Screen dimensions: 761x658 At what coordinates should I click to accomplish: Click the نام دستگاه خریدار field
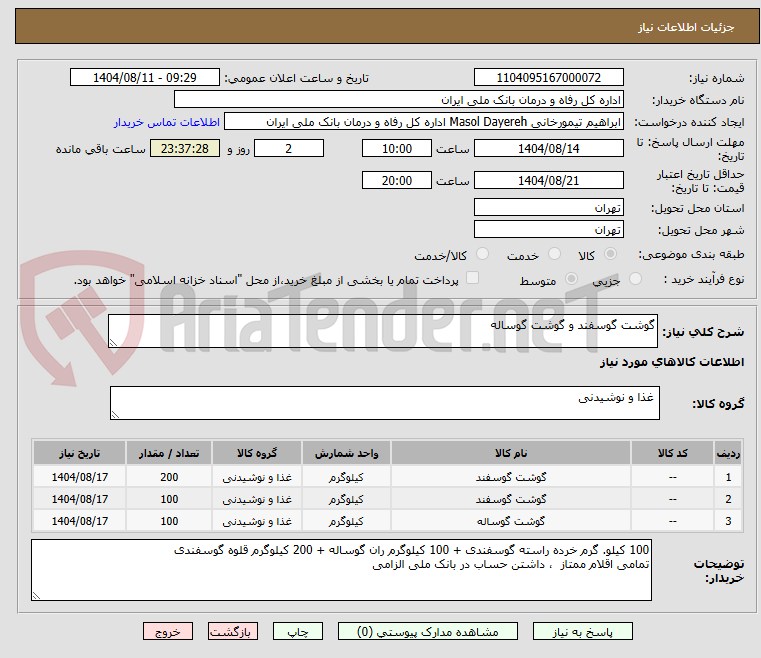click(398, 100)
